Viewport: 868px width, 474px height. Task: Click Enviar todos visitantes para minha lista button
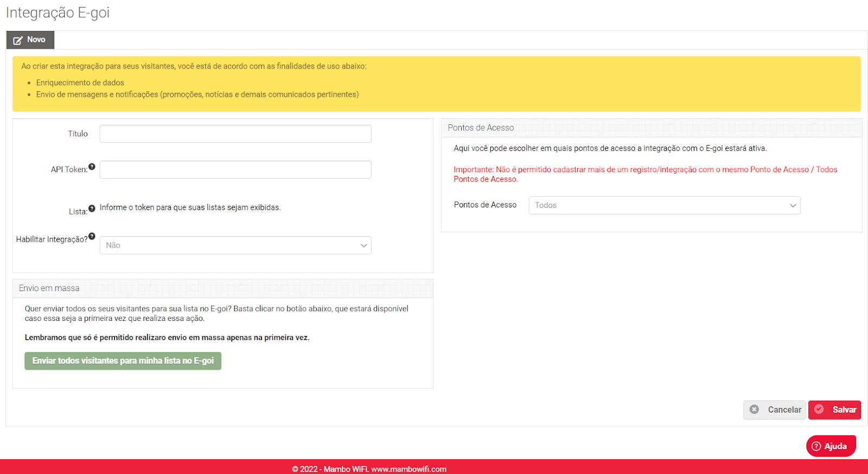click(x=123, y=361)
